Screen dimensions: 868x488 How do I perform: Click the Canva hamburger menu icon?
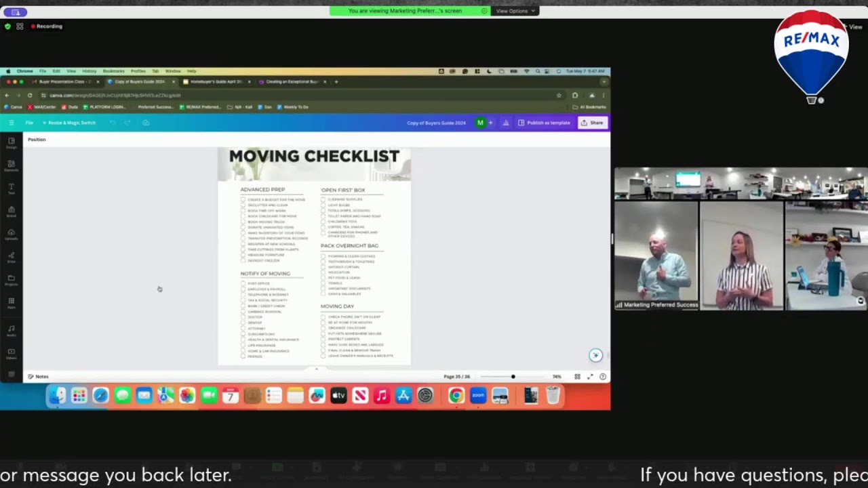click(11, 123)
